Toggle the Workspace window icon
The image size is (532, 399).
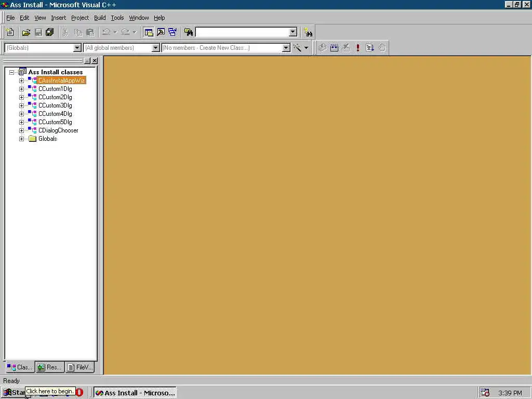point(149,32)
